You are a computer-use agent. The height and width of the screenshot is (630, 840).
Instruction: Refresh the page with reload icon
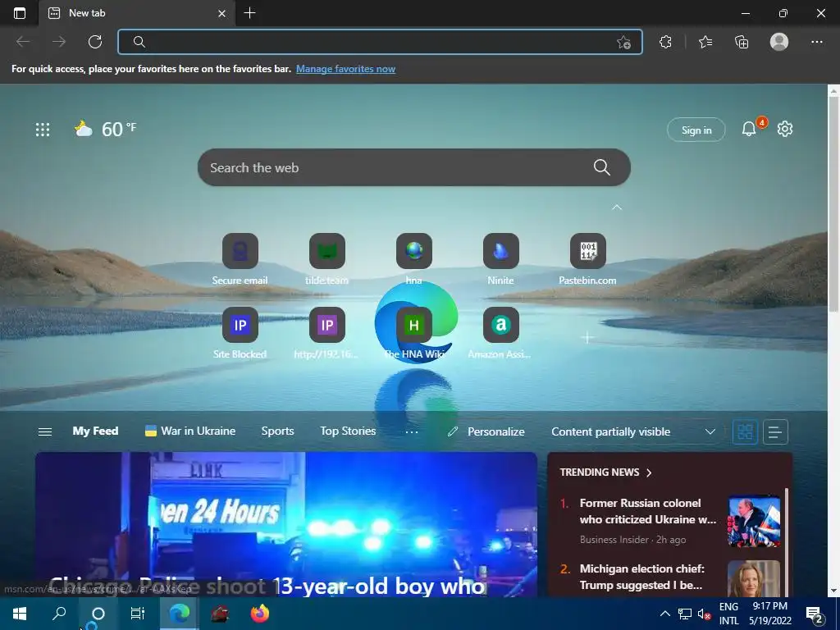pos(95,42)
